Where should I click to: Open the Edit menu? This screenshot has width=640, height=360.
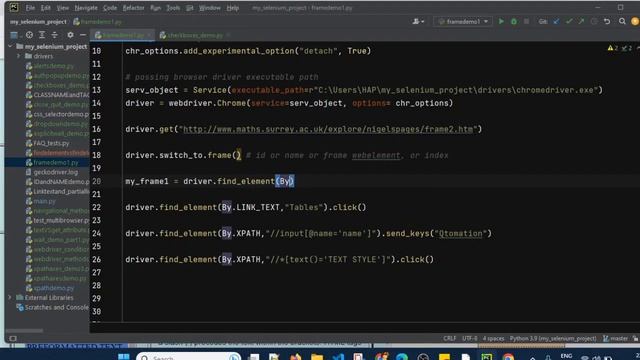pos(46,8)
